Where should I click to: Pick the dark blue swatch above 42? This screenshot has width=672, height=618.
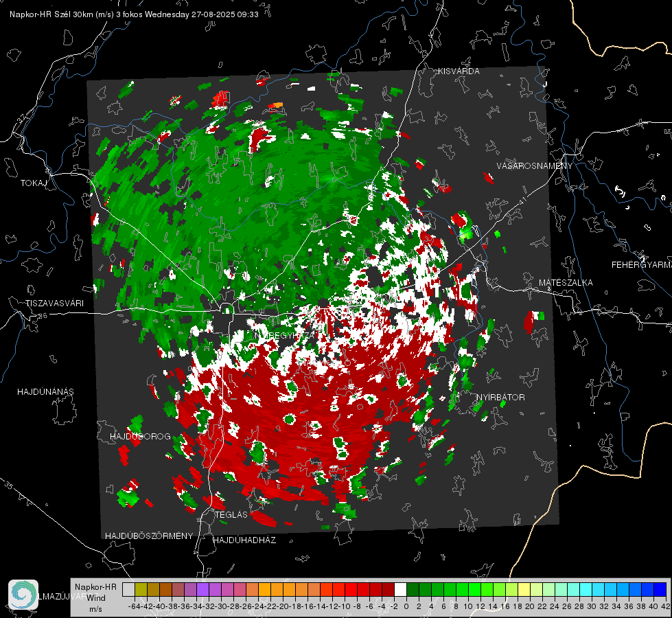[x=660, y=589]
